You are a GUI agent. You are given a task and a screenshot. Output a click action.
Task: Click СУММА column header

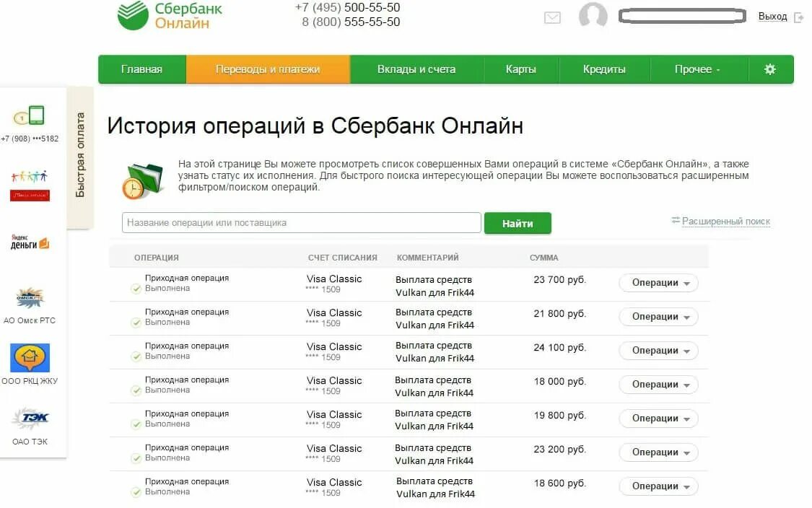[x=543, y=258]
